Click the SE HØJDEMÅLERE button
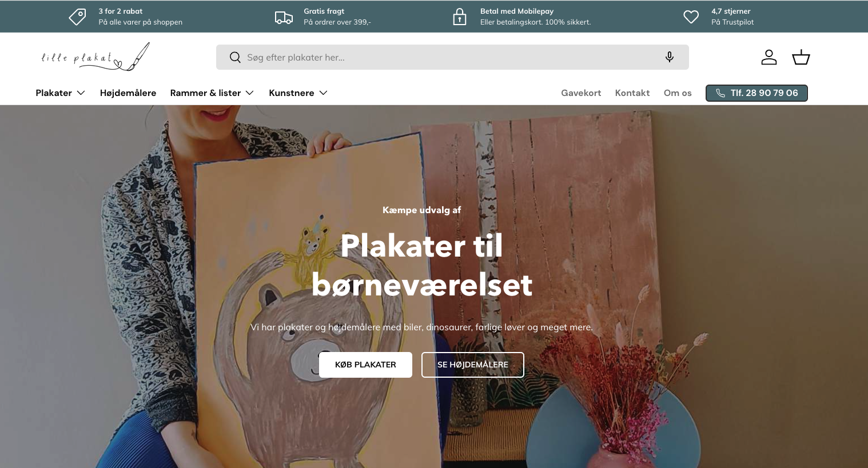868x468 pixels. [x=473, y=365]
